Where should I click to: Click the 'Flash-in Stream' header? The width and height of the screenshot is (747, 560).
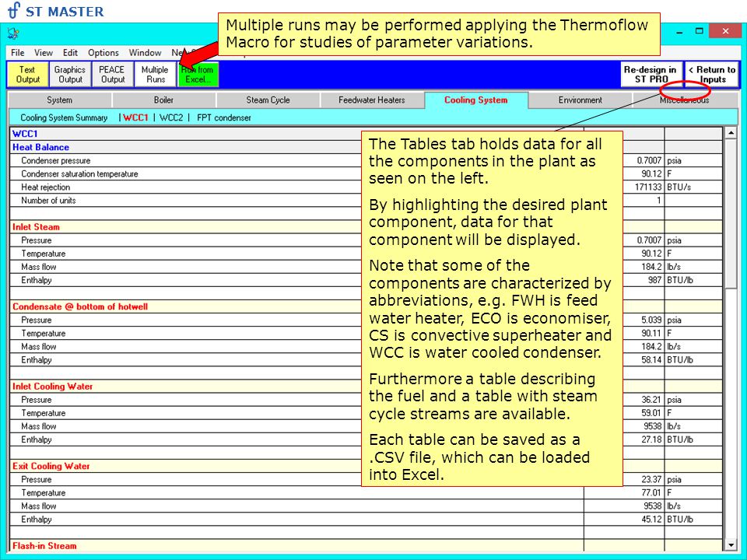(44, 546)
